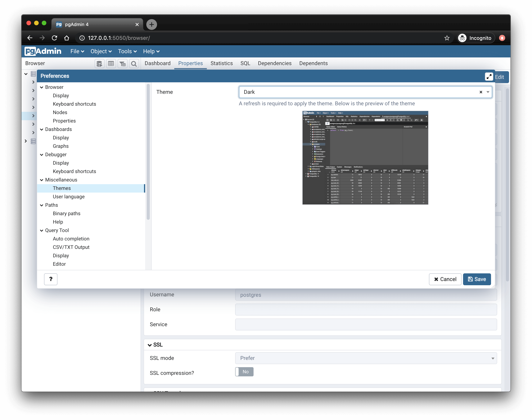Collapse the Miscellaneous preferences group

(x=42, y=180)
